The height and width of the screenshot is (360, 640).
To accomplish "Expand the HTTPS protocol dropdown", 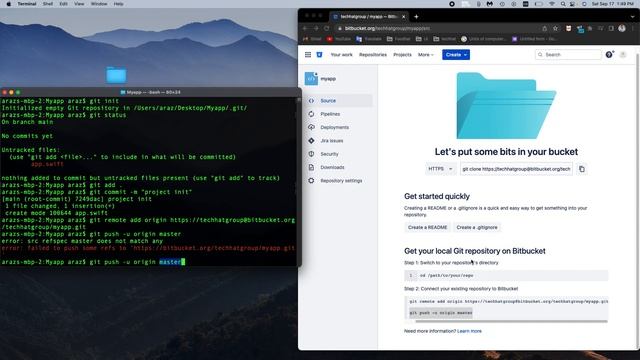I will 440,169.
